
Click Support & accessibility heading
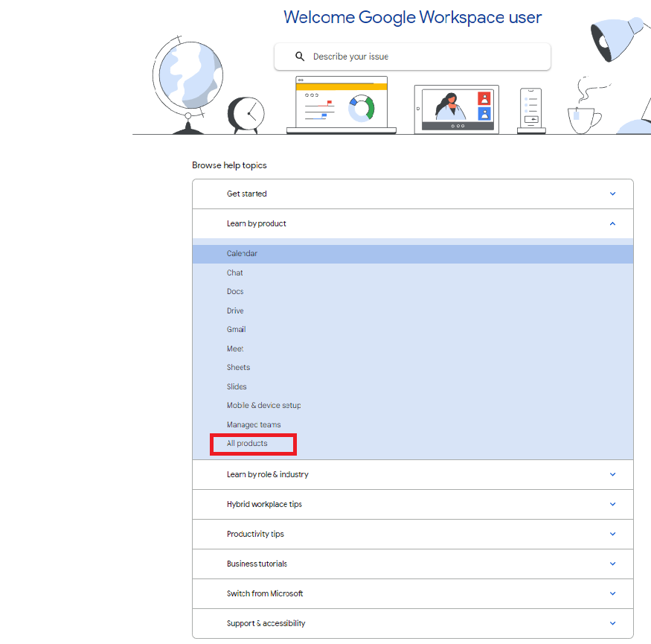coord(266,623)
